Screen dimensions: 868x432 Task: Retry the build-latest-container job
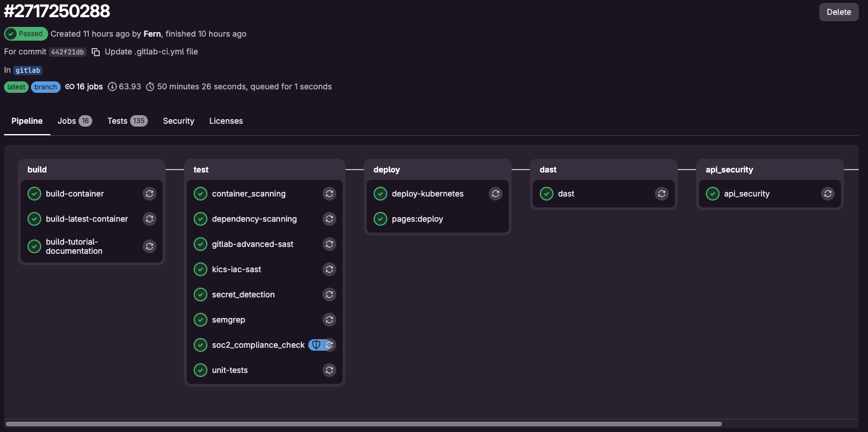point(150,219)
